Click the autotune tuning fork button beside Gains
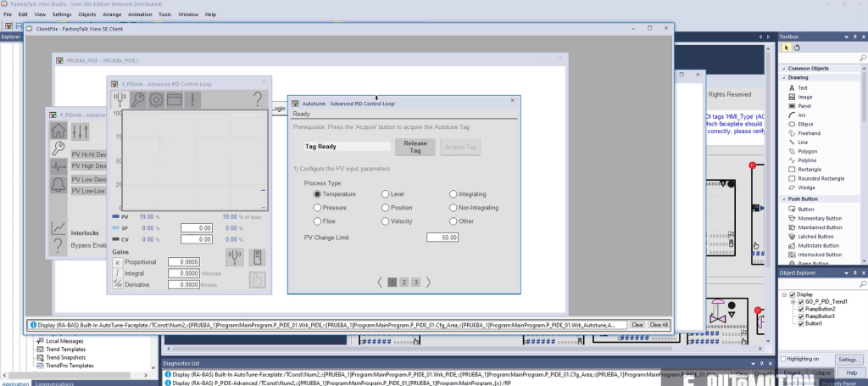 (x=235, y=258)
